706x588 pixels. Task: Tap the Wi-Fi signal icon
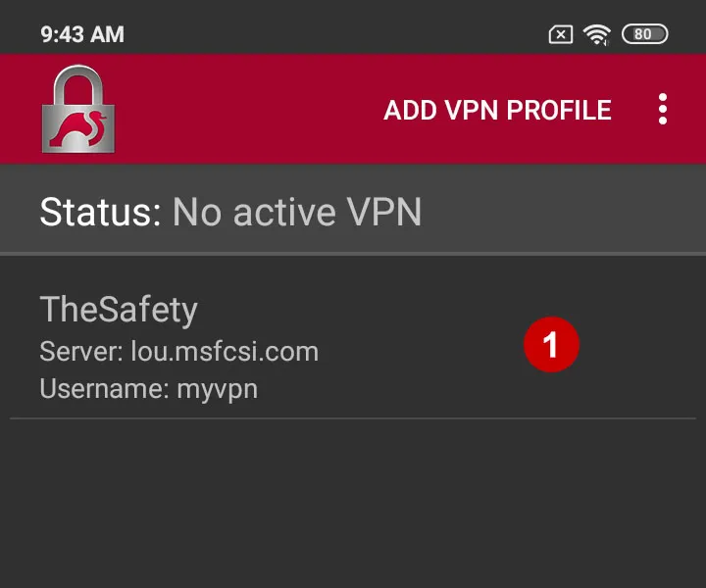click(596, 34)
